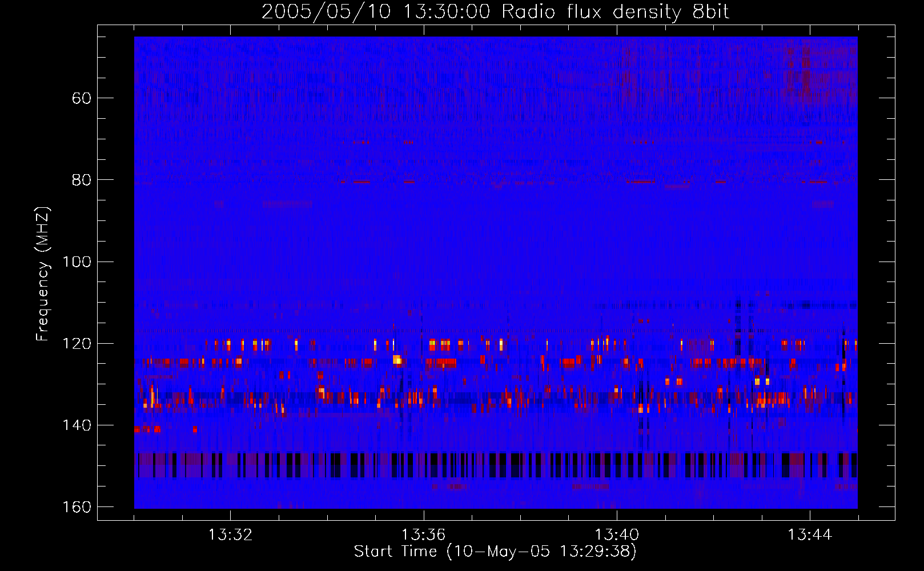The image size is (924, 571).
Task: Click the 13:44 time tick label
Action: point(810,535)
